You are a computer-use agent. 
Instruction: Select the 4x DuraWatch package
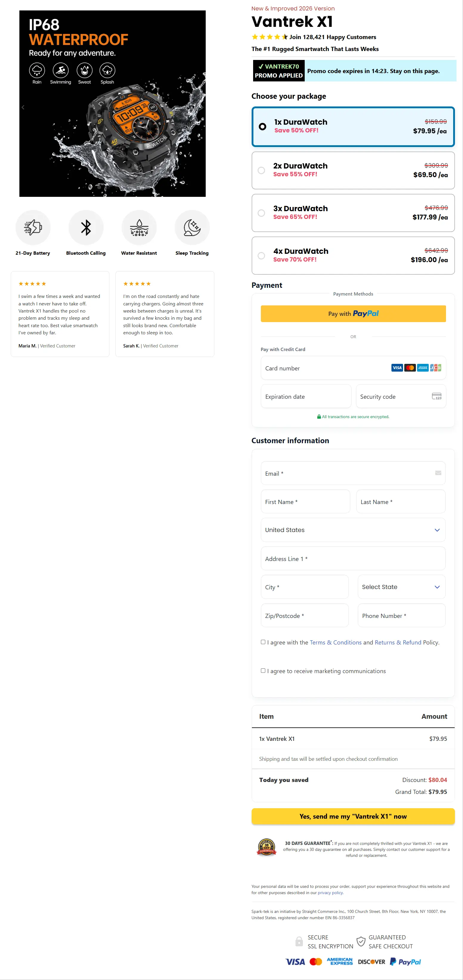point(353,256)
